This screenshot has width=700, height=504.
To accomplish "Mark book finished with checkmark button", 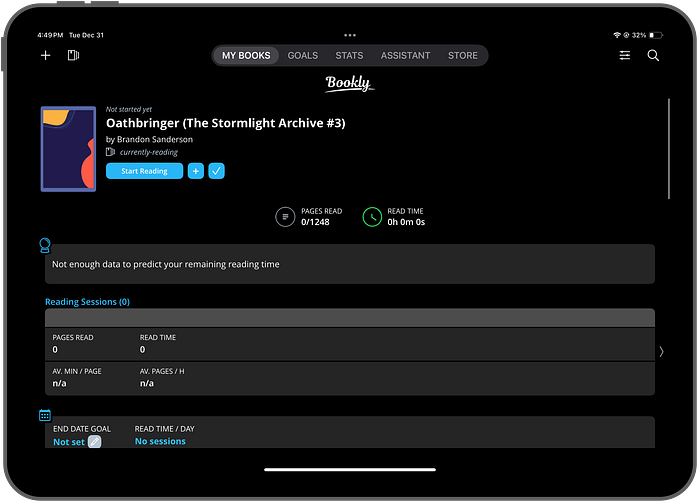I will (217, 171).
